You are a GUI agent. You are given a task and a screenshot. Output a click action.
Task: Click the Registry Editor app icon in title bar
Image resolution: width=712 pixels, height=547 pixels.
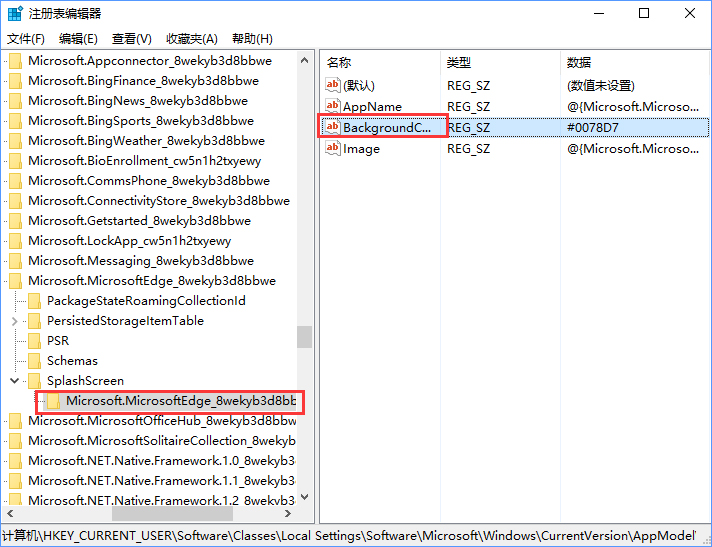coord(14,14)
